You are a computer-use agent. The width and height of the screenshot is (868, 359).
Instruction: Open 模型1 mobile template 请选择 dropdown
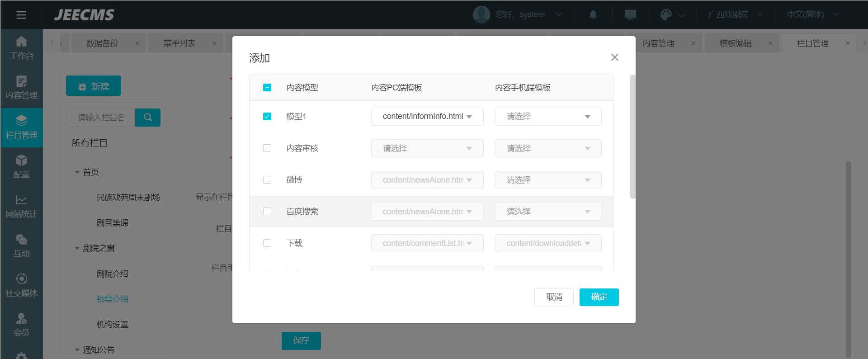[548, 117]
